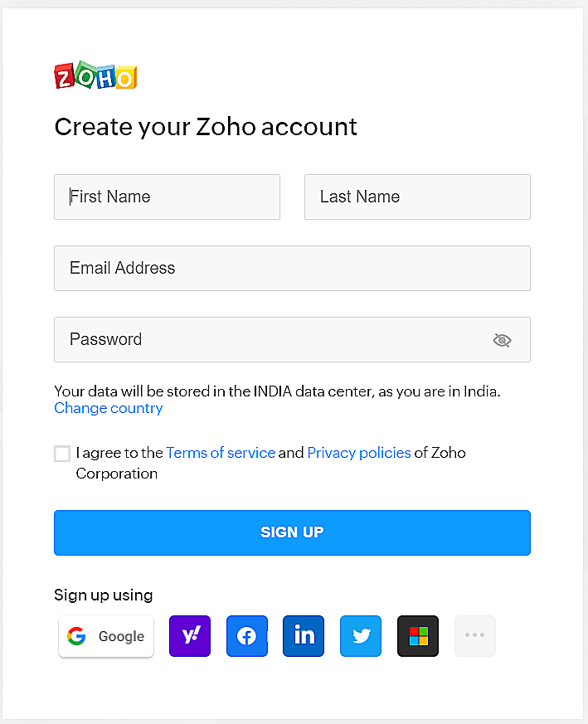Click the 'Sign up using' label

pos(104,595)
